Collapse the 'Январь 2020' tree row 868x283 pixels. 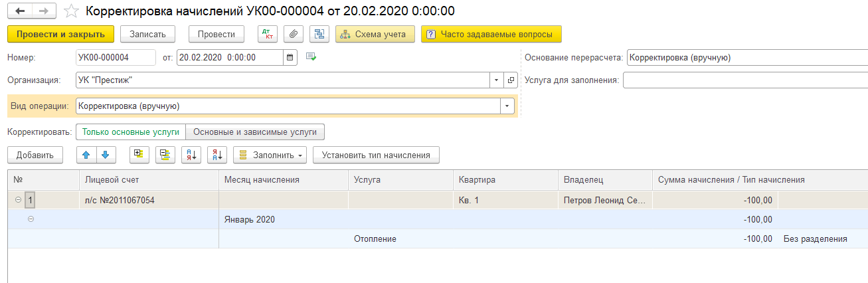(31, 219)
